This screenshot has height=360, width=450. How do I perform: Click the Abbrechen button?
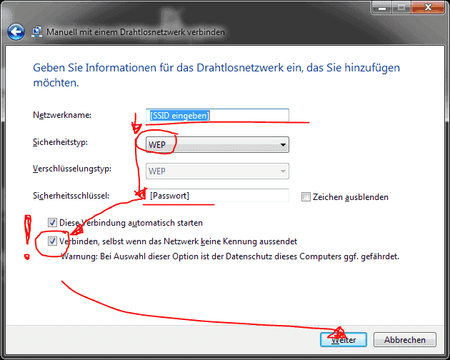[x=405, y=340]
